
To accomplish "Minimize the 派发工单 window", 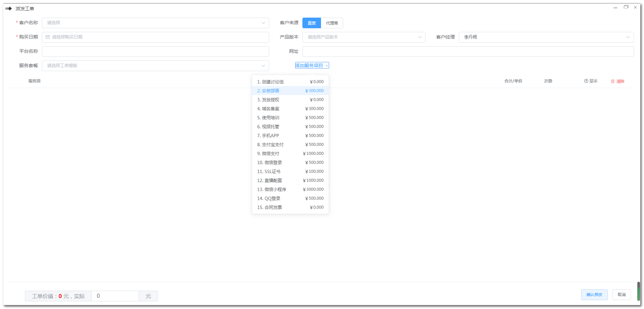I will click(615, 7).
